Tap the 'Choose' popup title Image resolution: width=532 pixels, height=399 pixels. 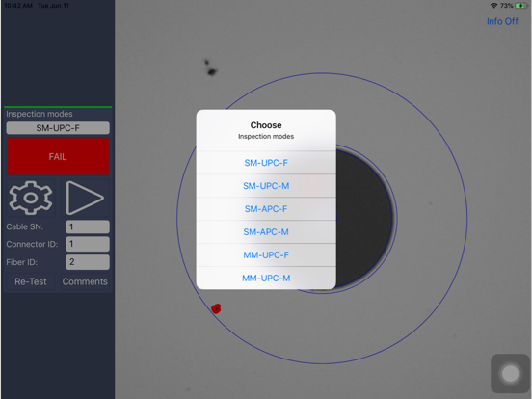(266, 125)
